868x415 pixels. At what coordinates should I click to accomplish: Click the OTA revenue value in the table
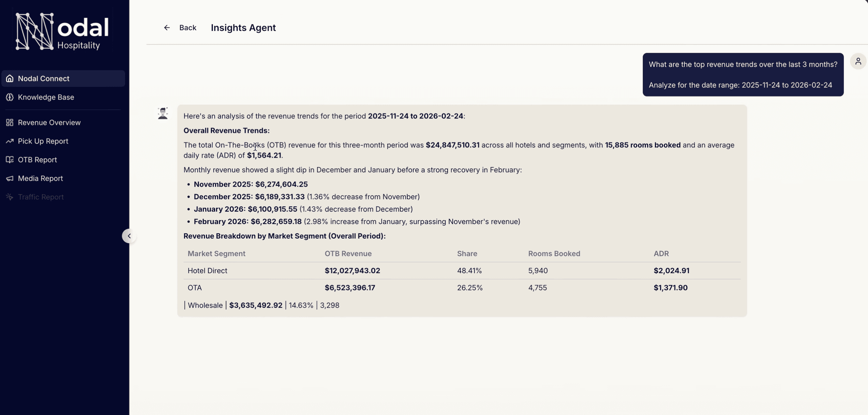pyautogui.click(x=350, y=288)
